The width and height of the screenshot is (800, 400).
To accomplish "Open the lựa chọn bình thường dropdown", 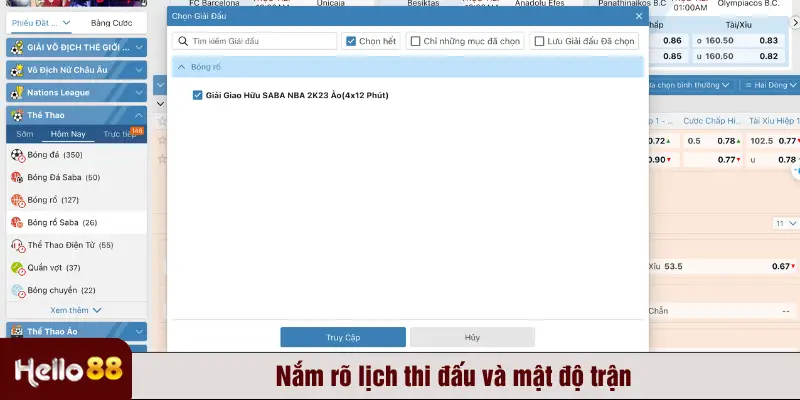I will [689, 85].
